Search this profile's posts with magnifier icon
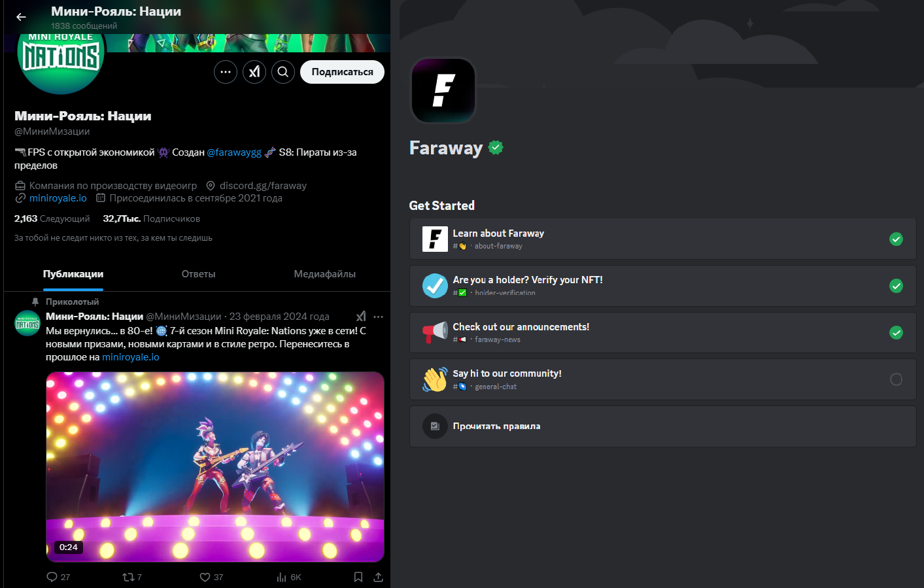This screenshot has height=588, width=924. (x=283, y=72)
